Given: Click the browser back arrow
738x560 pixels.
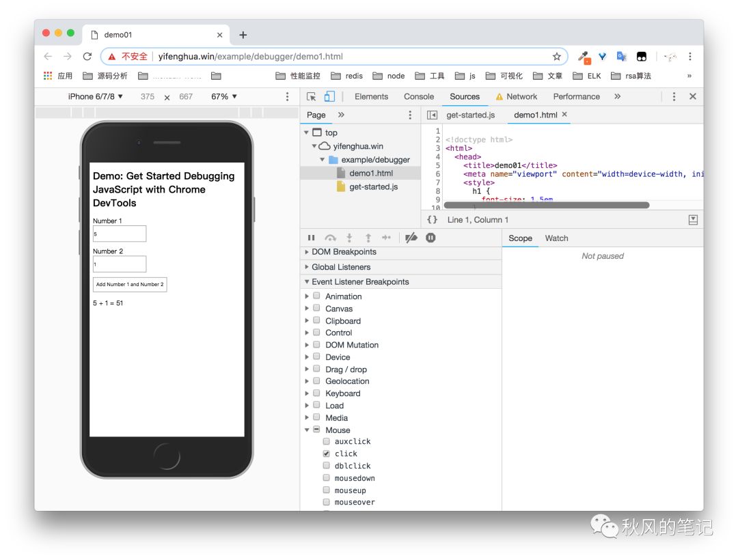Looking at the screenshot, I should point(48,57).
